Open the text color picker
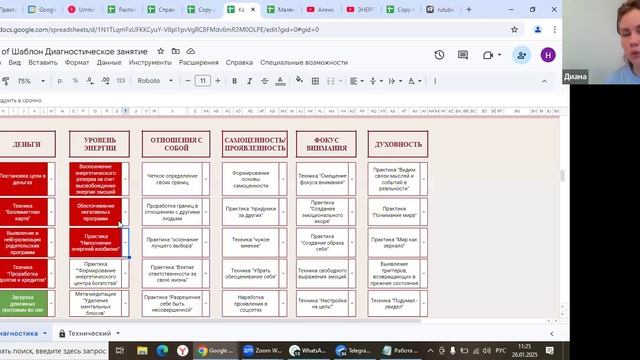 (x=280, y=81)
